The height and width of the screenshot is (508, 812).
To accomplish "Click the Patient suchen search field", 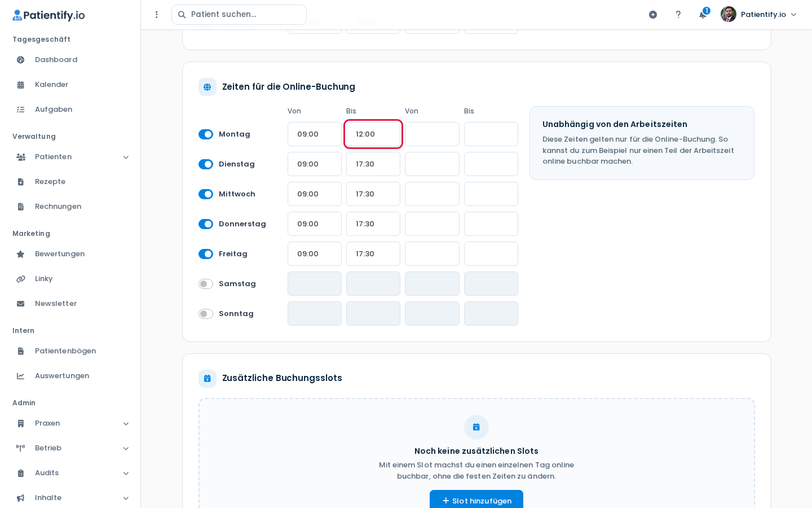I will pos(239,15).
